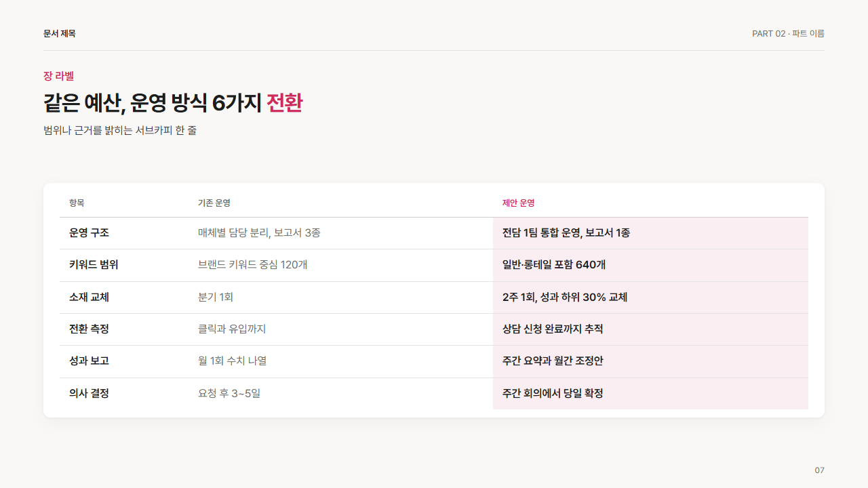Select the '운영 구조' row label
This screenshot has width=868, height=488.
click(x=90, y=232)
